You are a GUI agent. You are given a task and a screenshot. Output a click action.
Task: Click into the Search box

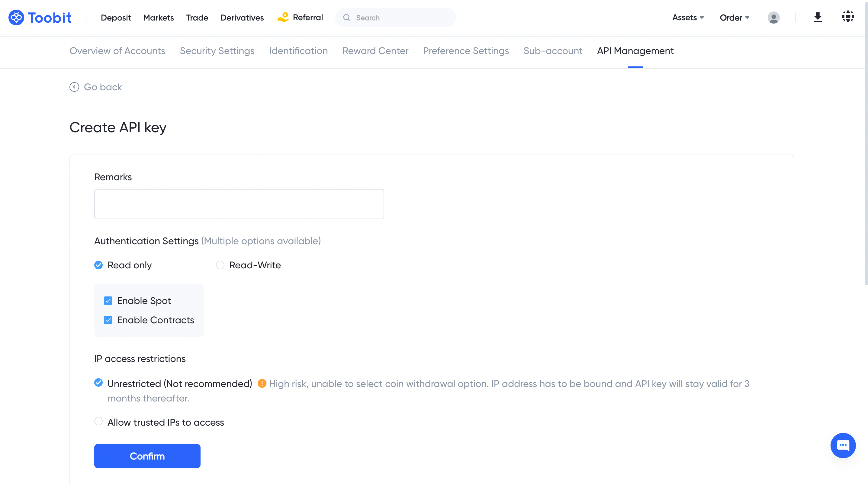click(x=395, y=18)
